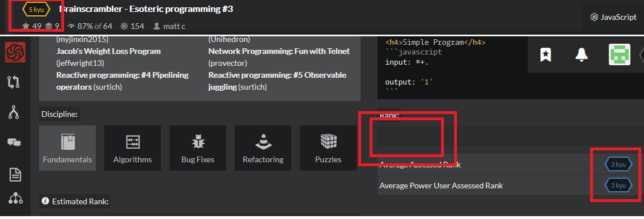
Task: Click the 'input: *+.' code line
Action: [x=406, y=62]
